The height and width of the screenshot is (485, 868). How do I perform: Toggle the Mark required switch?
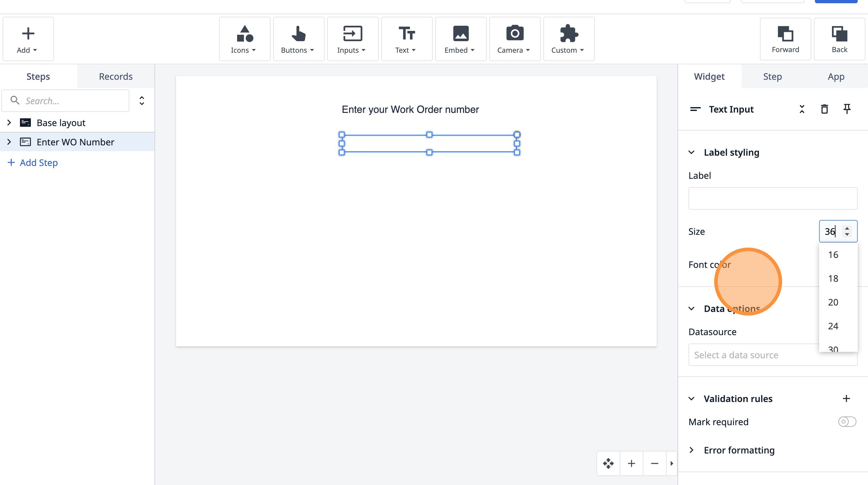point(847,422)
